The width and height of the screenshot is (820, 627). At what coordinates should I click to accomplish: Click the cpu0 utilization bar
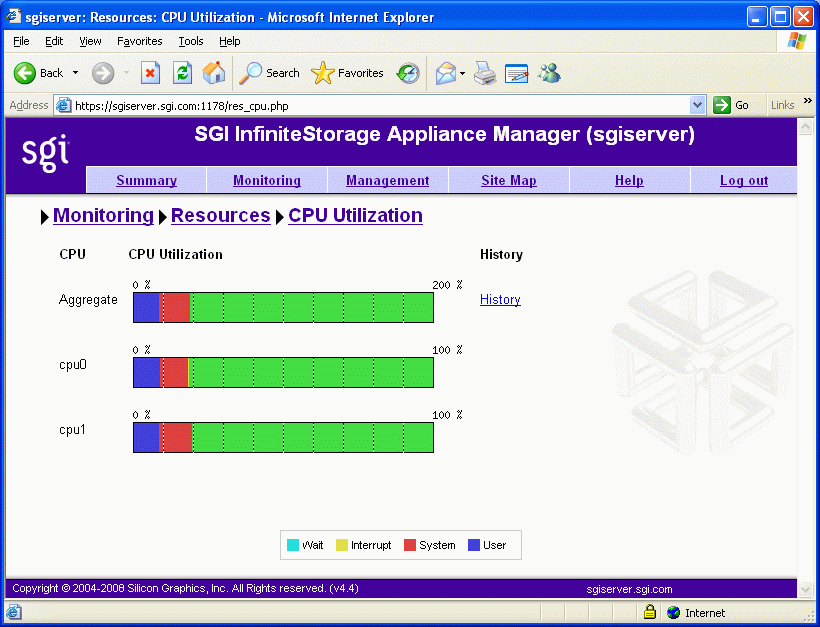point(283,372)
